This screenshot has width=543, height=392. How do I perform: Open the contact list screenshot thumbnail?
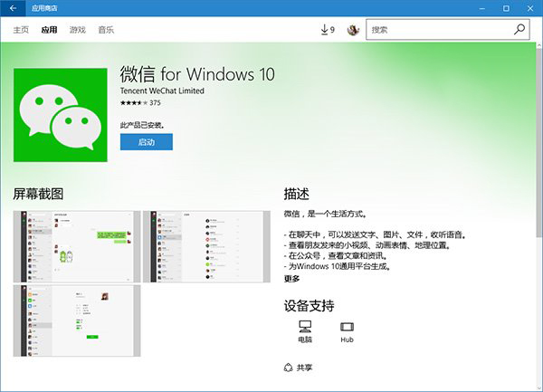click(x=206, y=246)
